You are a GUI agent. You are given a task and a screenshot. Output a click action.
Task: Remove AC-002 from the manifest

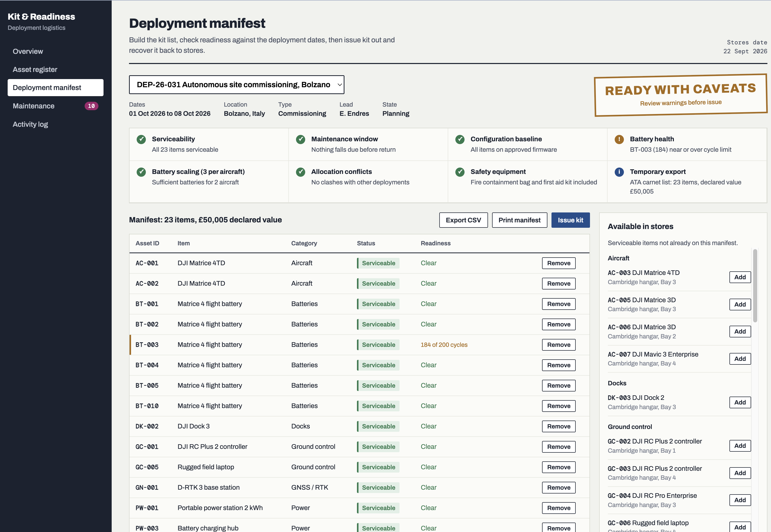(558, 283)
